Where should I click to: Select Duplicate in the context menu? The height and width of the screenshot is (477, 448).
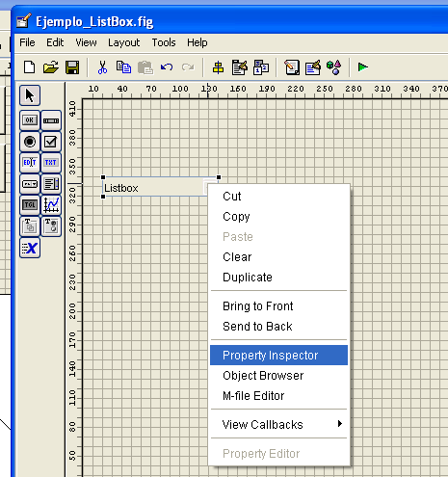(x=248, y=278)
